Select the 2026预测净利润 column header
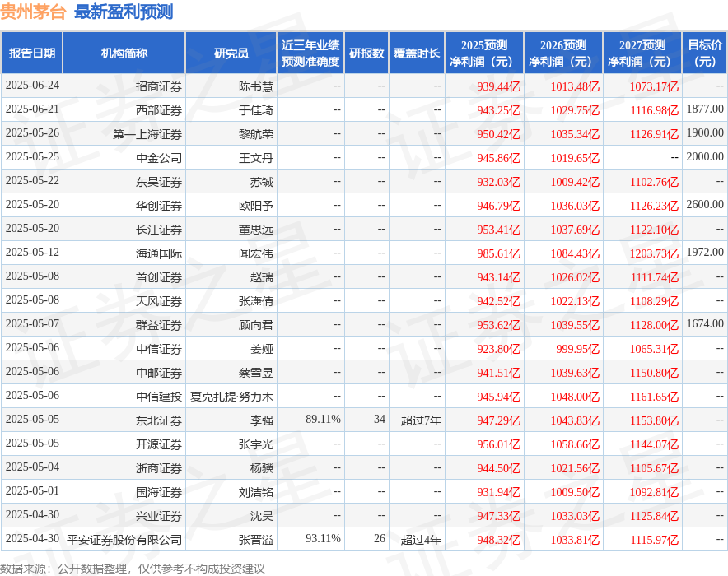The image size is (728, 576). pyautogui.click(x=563, y=53)
